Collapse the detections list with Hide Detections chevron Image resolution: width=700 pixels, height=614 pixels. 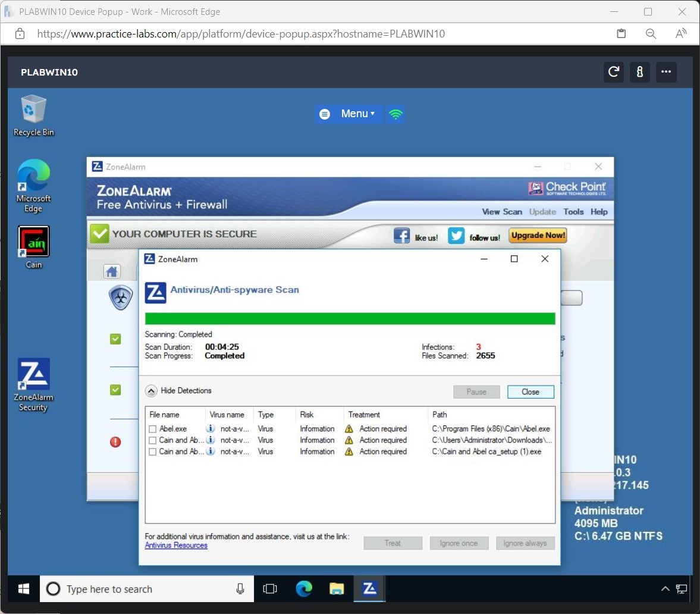pos(151,390)
